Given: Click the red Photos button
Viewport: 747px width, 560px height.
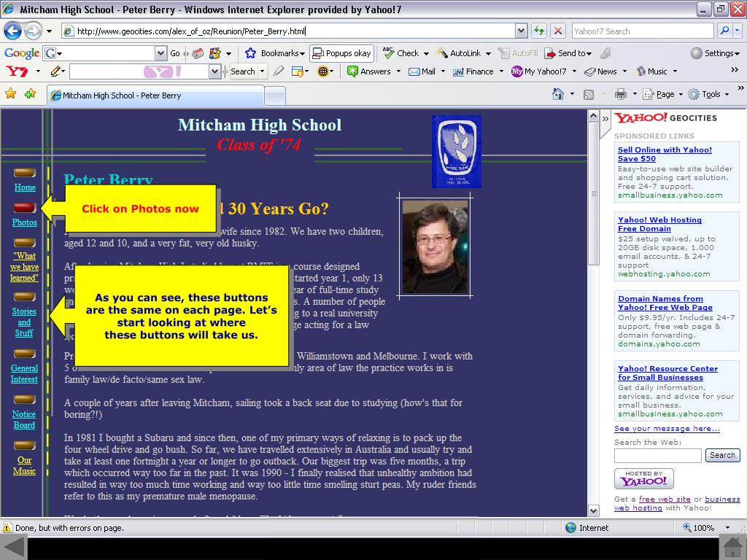Looking at the screenshot, I should (25, 207).
